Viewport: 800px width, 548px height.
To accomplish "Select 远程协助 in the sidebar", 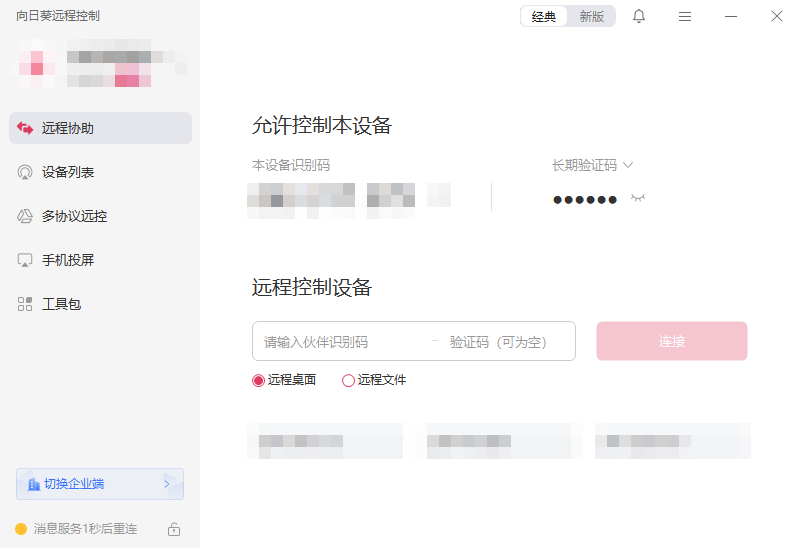I will pos(101,128).
